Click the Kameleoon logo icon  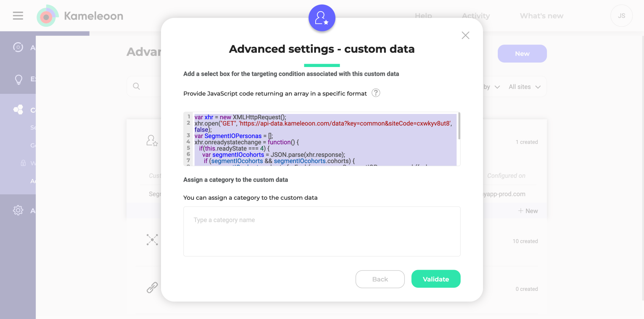pyautogui.click(x=47, y=16)
